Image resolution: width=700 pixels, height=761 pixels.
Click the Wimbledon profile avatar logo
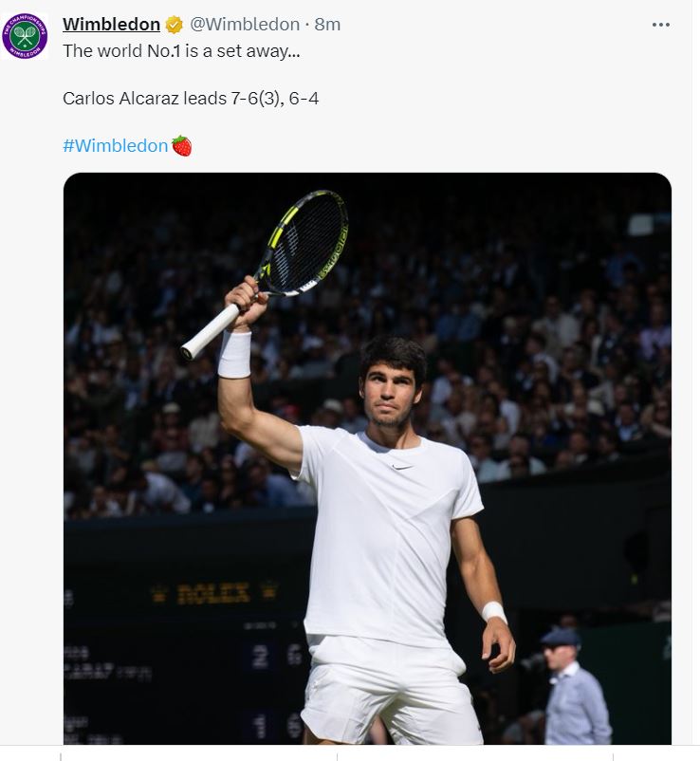[25, 37]
